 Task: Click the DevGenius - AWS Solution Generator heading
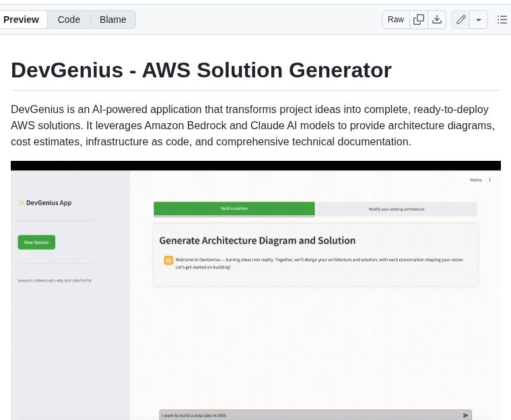[201, 70]
